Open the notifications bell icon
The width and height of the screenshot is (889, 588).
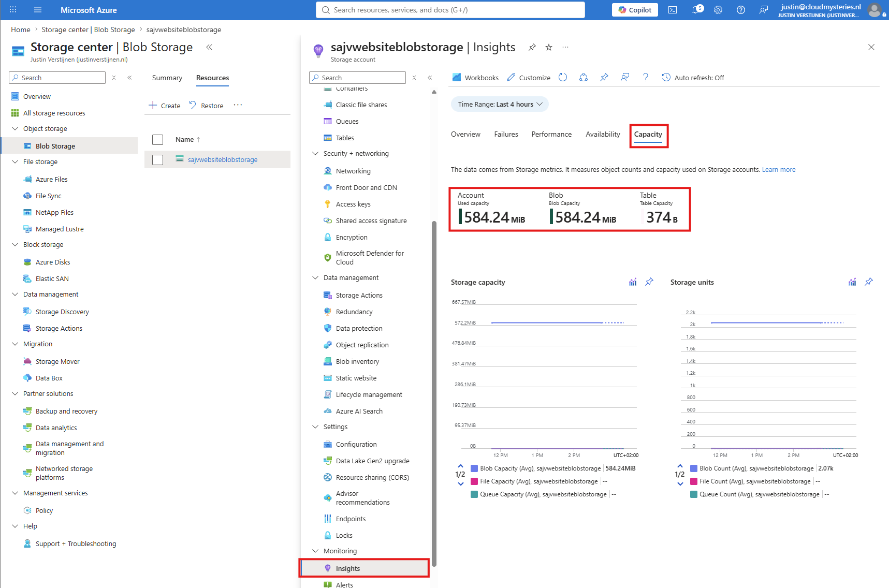coord(697,10)
